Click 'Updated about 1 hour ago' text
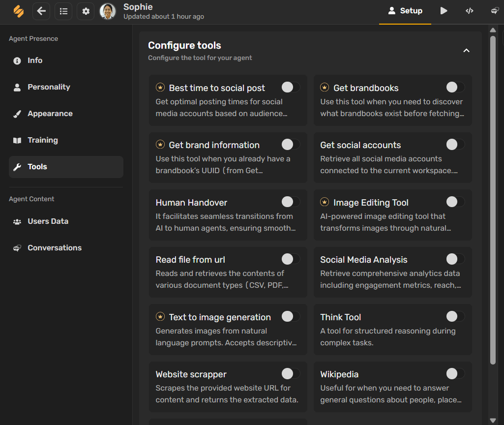The image size is (504, 425). (x=164, y=17)
